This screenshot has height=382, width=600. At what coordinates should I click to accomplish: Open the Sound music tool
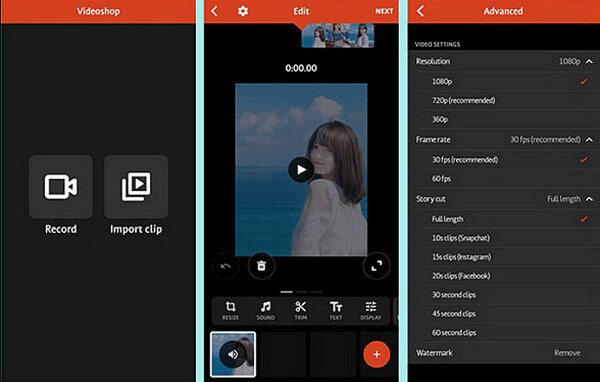tap(266, 310)
